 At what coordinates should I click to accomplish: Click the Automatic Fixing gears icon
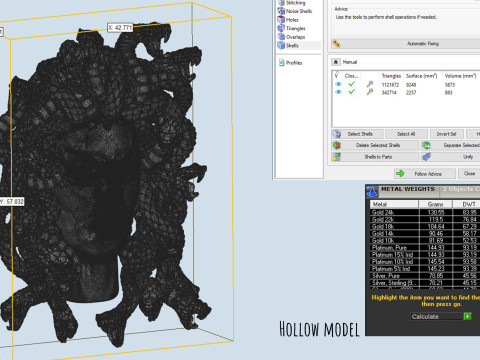[x=337, y=44]
